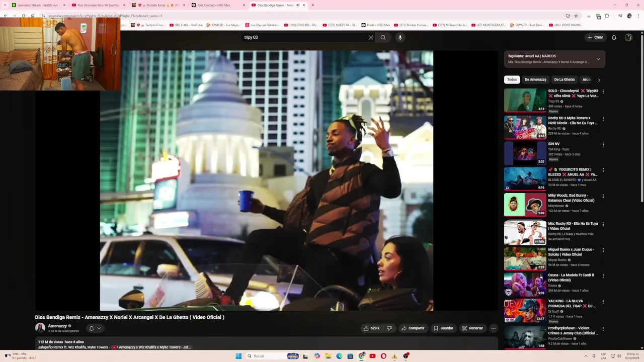This screenshot has width=644, height=362.
Task: Open File Explorer from the taskbar
Action: tap(328, 356)
